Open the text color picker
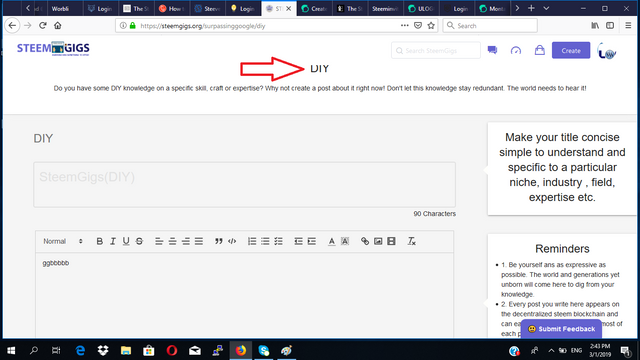The height and width of the screenshot is (360, 640). (x=332, y=241)
